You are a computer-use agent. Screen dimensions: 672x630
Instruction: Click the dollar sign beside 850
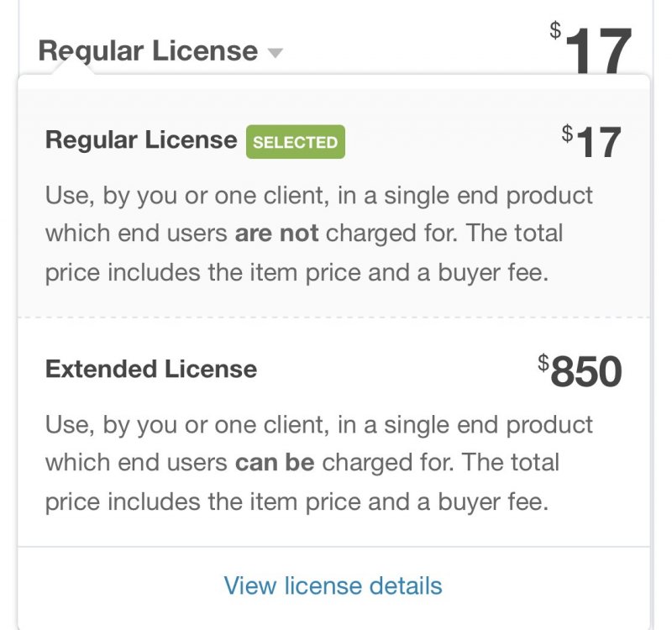point(543,363)
